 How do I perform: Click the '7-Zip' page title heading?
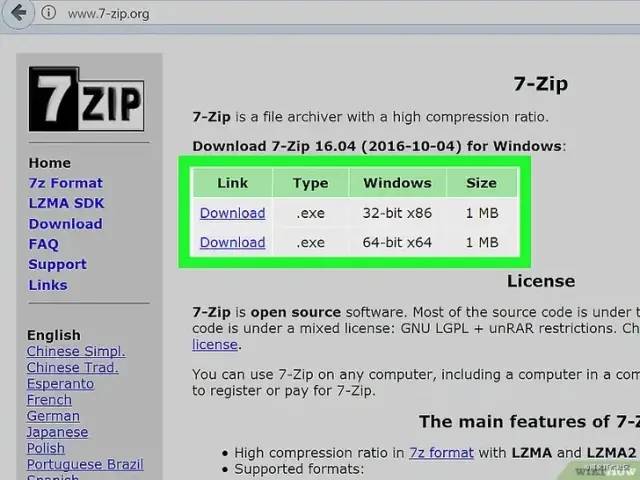pos(541,84)
